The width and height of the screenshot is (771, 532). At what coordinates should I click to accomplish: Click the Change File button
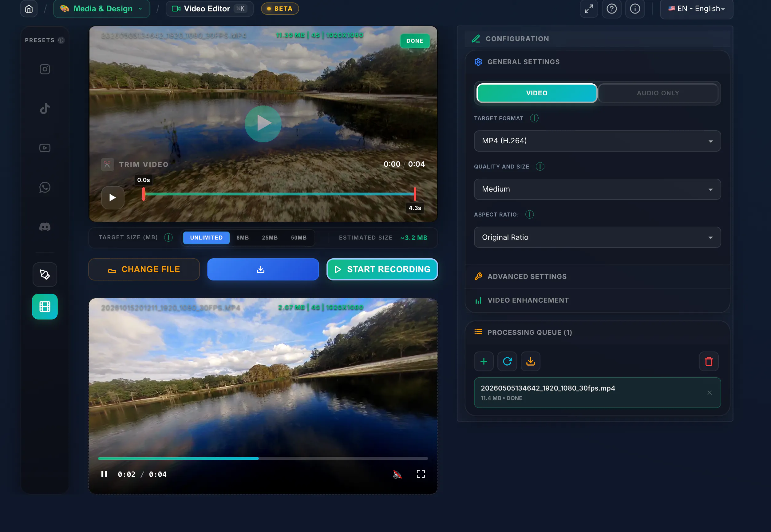[144, 269]
